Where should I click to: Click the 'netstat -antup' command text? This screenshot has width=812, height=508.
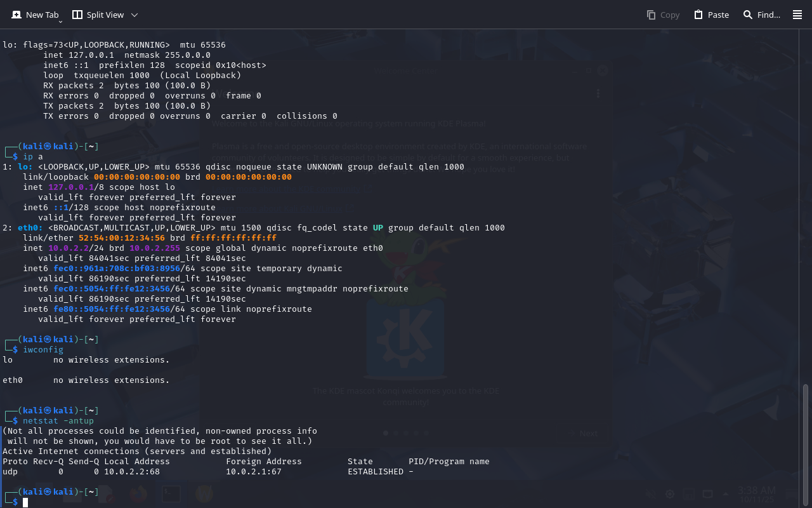click(x=58, y=421)
